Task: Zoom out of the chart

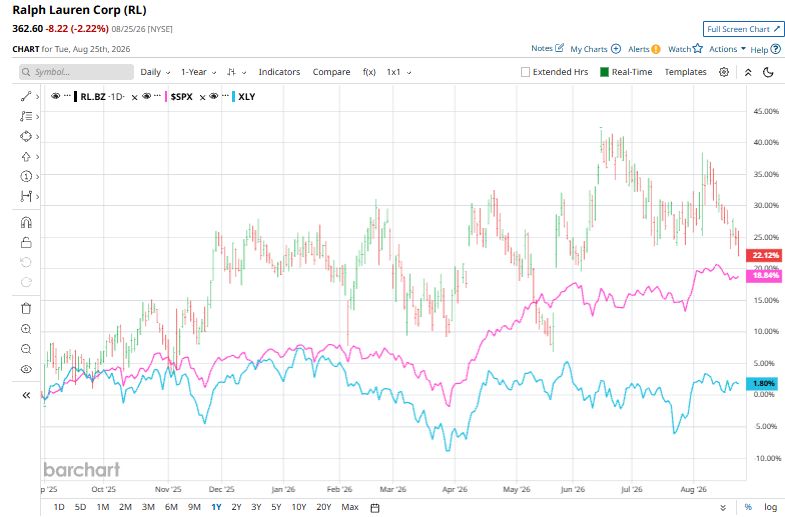Action: [26, 349]
